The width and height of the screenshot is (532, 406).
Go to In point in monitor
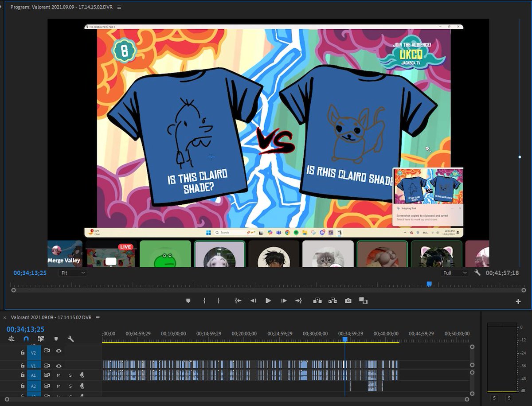tap(238, 301)
